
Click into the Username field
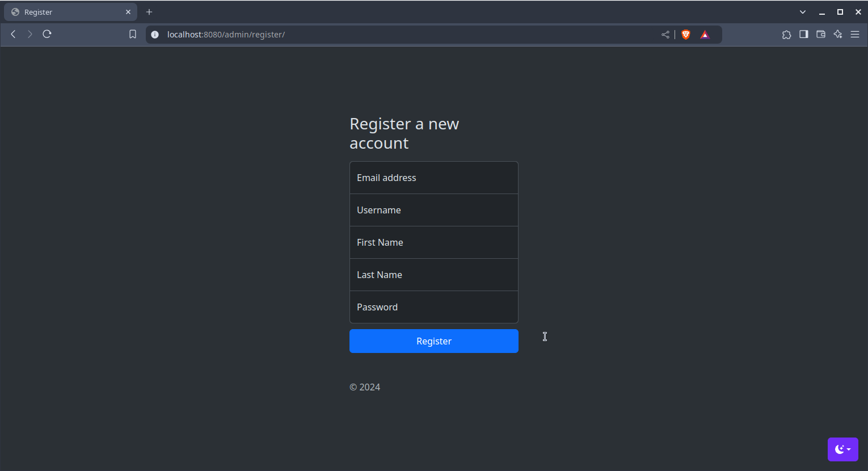click(433, 210)
